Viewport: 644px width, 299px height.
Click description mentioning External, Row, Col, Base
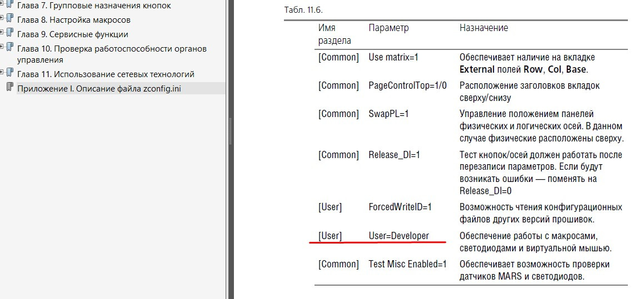527,64
